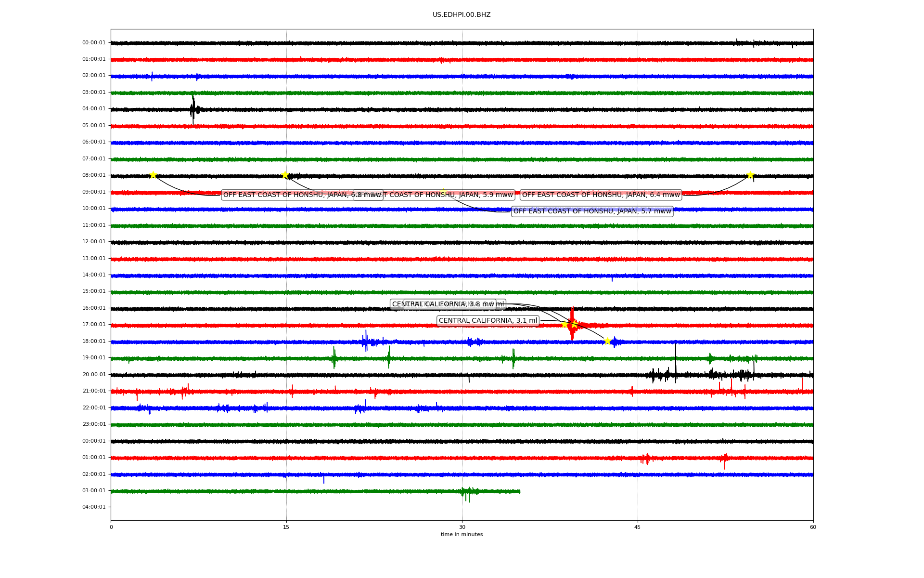Click the faint yellow star on the 09:00:01 trace
924x578 pixels.
tap(443, 191)
